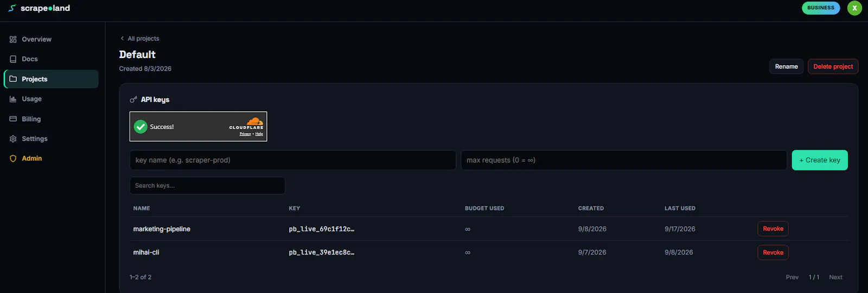
Task: Click Cloudflare Privacy link
Action: pos(245,134)
